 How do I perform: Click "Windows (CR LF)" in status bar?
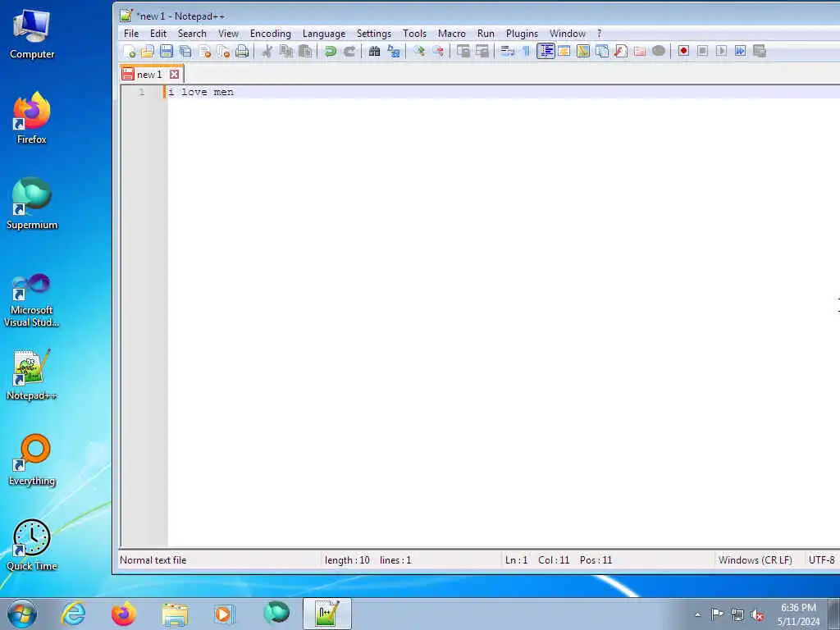[x=756, y=559]
